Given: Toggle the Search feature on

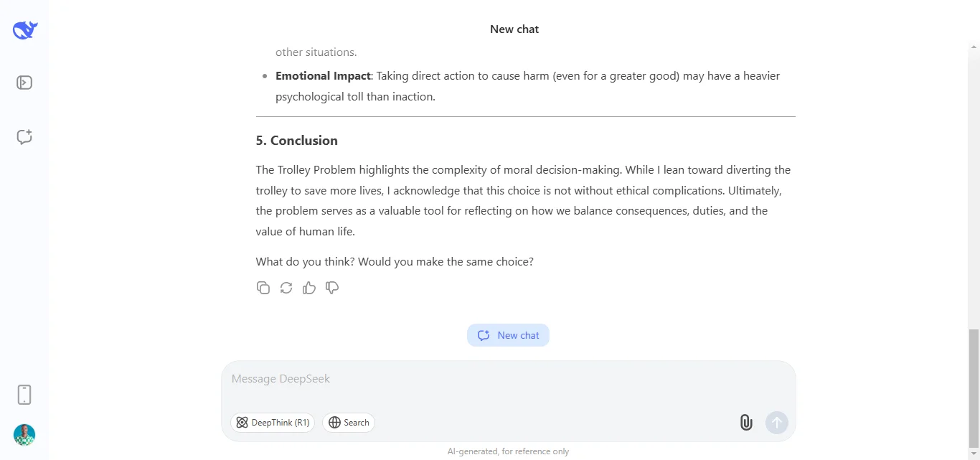Looking at the screenshot, I should click(349, 422).
